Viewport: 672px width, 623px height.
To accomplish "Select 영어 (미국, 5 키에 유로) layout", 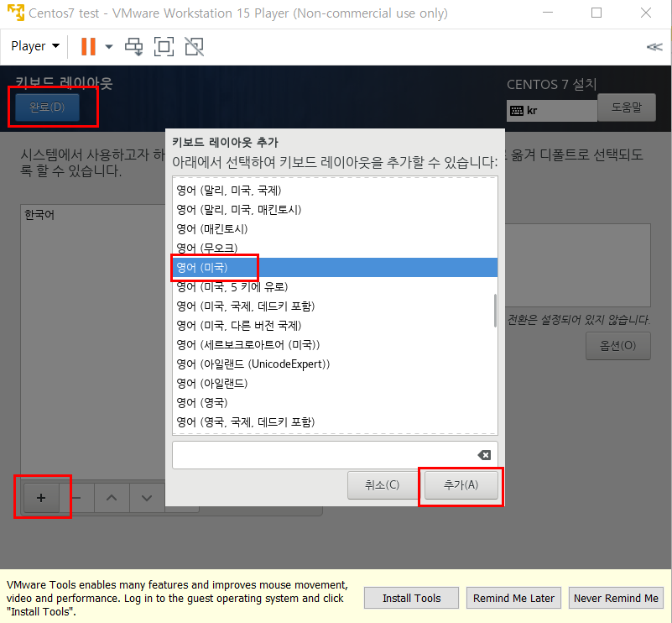I will tap(335, 287).
